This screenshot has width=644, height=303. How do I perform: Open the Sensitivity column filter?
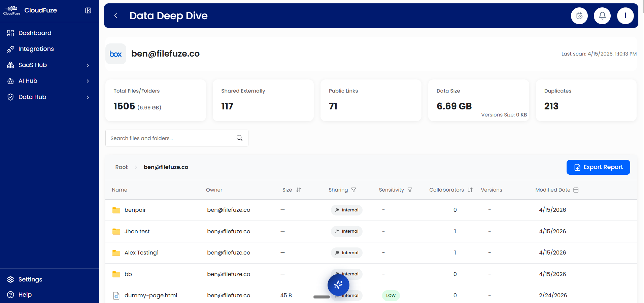point(410,190)
